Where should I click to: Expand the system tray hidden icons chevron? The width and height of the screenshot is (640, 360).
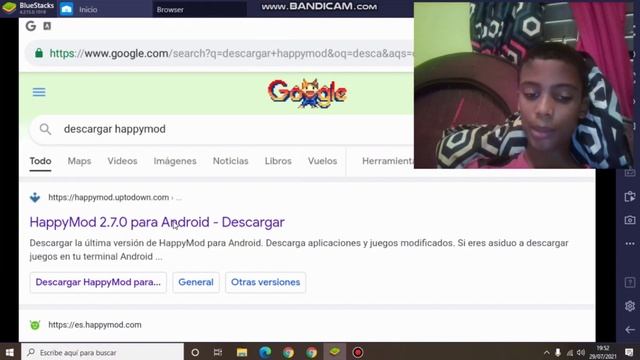pyautogui.click(x=547, y=353)
